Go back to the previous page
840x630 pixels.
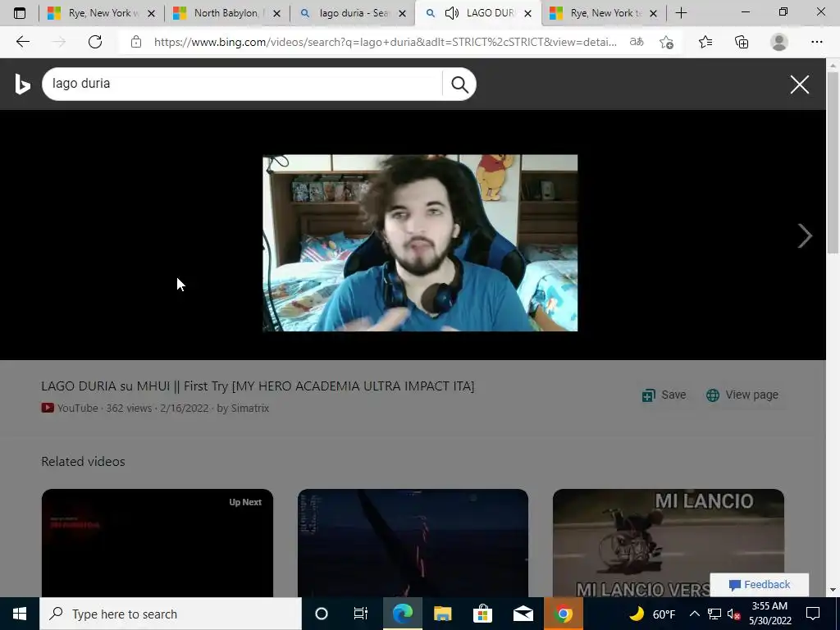click(22, 42)
